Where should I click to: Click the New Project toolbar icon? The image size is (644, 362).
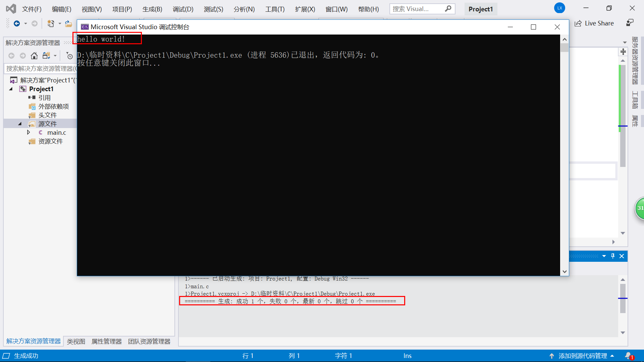(51, 23)
